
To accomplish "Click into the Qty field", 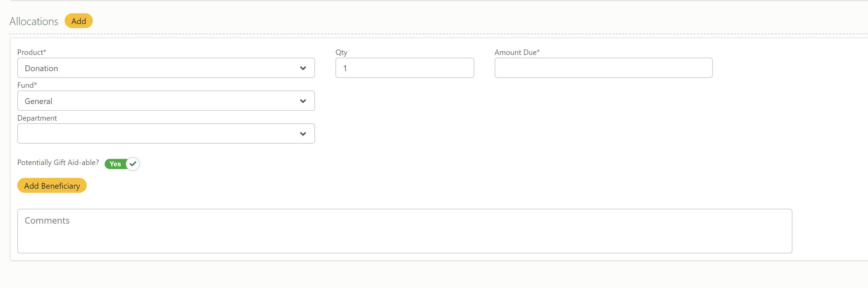I will [405, 68].
